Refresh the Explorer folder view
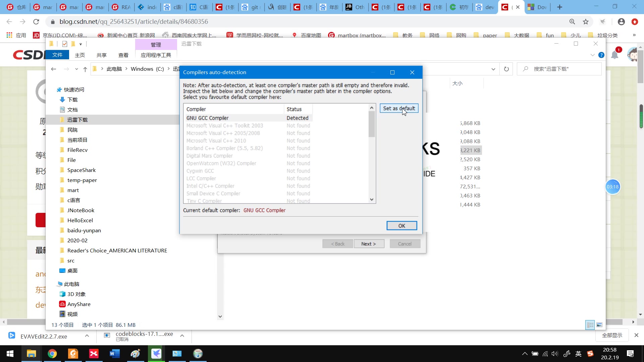This screenshot has width=644, height=362. click(506, 69)
